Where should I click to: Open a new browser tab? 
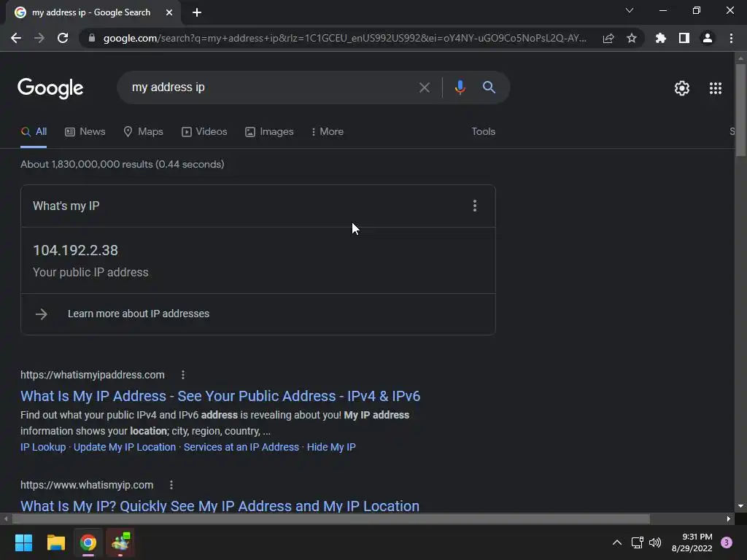pos(197,12)
